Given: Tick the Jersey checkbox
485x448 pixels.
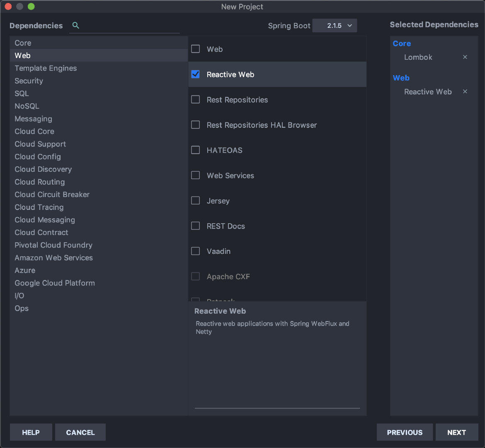Looking at the screenshot, I should 196,201.
